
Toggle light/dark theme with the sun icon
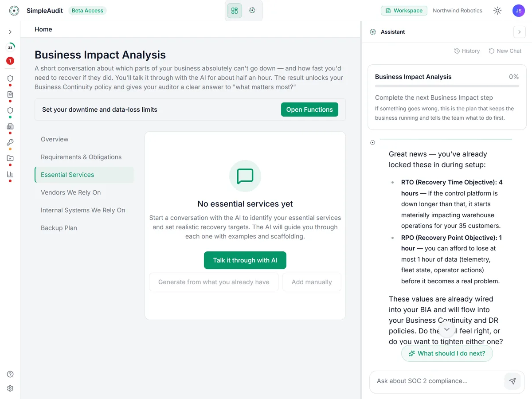[497, 11]
